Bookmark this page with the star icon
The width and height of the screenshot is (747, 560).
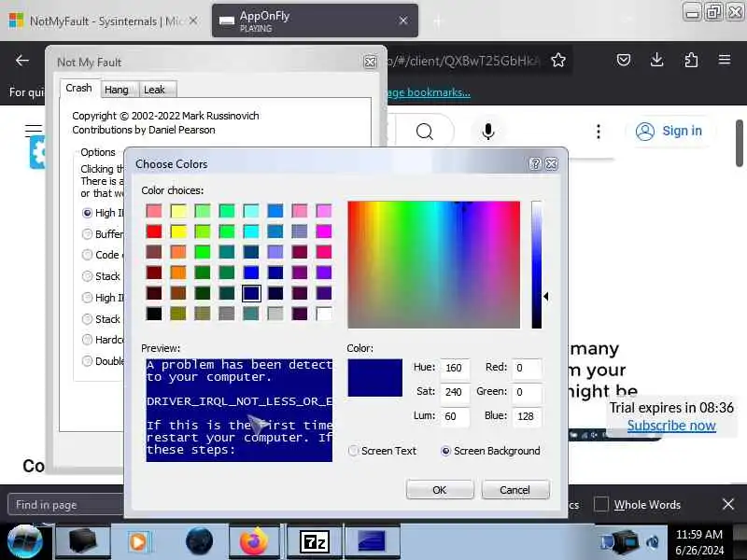tap(558, 60)
